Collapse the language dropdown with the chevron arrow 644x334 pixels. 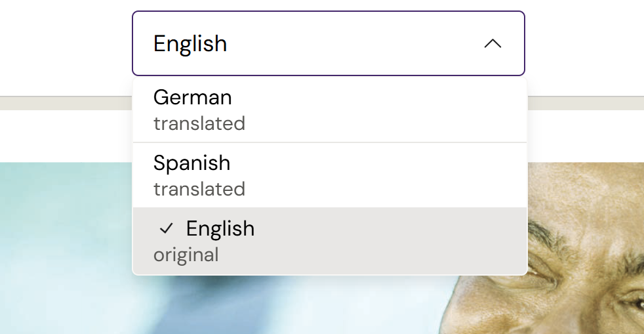[x=493, y=44]
